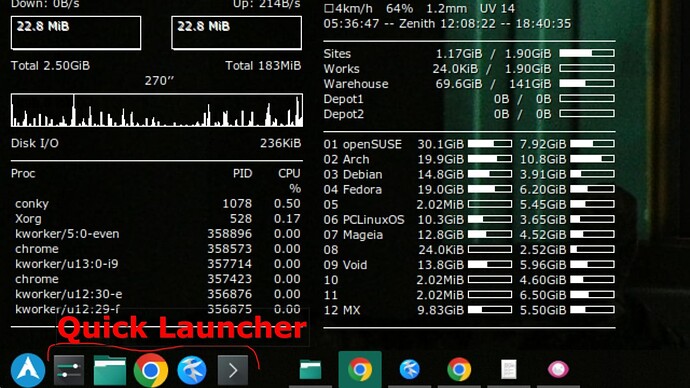Click the 06 PCLinuxOS partition label

pos(364,220)
